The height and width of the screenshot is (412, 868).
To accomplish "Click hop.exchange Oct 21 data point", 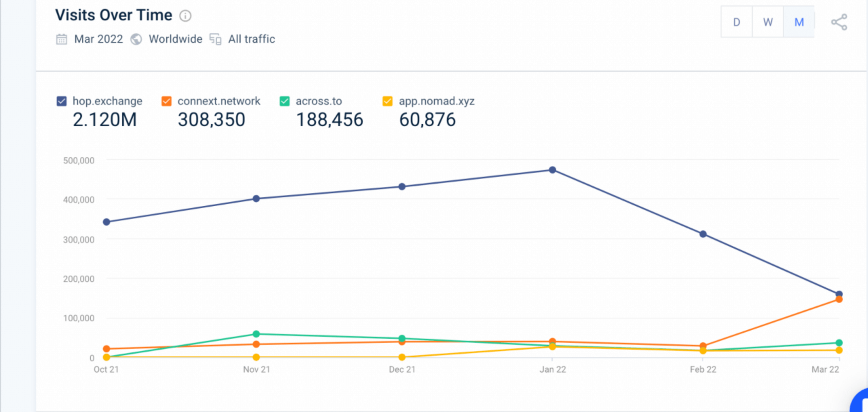I will tap(106, 222).
